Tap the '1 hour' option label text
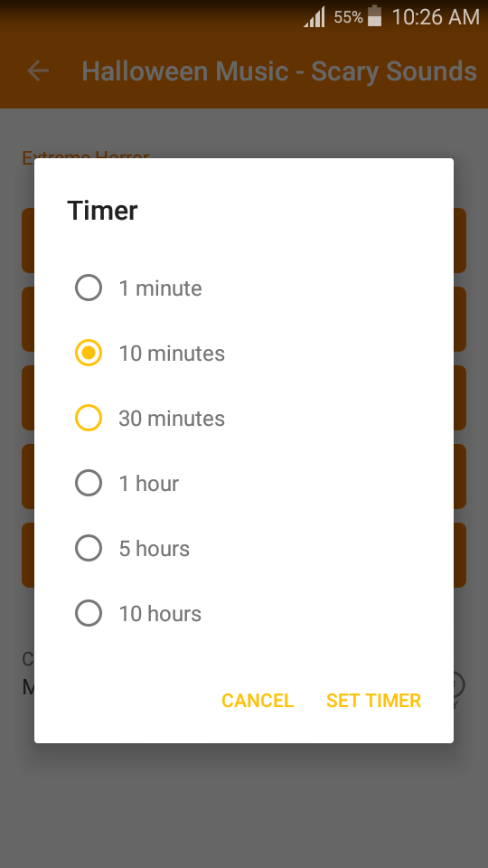This screenshot has width=488, height=868. point(149,484)
